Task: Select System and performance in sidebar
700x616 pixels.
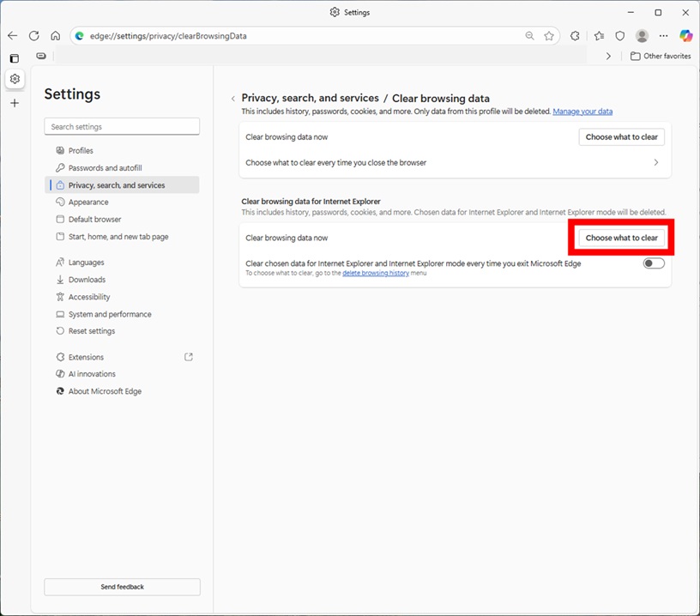Action: pos(110,314)
